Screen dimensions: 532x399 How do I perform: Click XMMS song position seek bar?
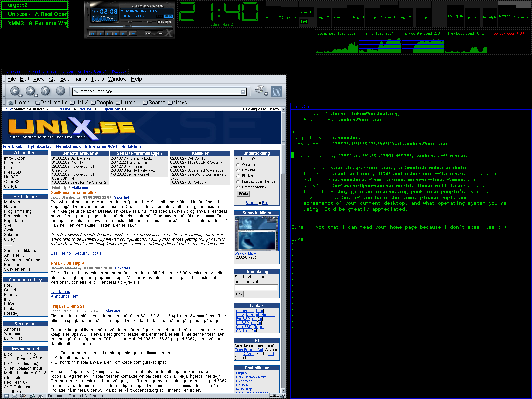[x=131, y=26]
